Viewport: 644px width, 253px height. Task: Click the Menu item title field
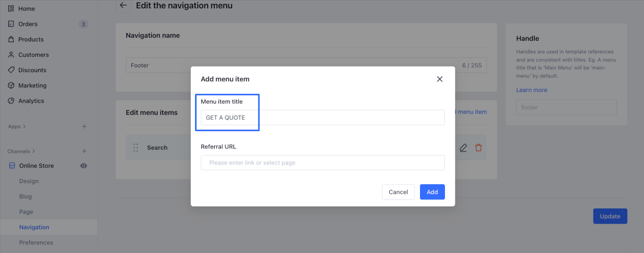322,118
